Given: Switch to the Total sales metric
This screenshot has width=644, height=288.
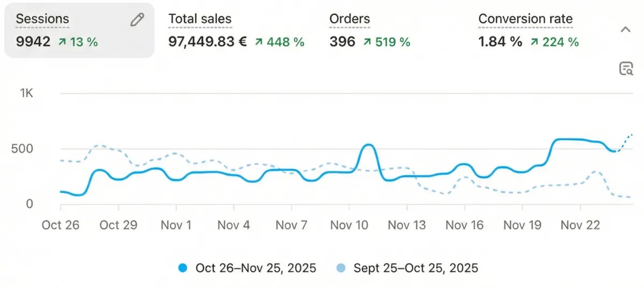Looking at the screenshot, I should [x=200, y=19].
